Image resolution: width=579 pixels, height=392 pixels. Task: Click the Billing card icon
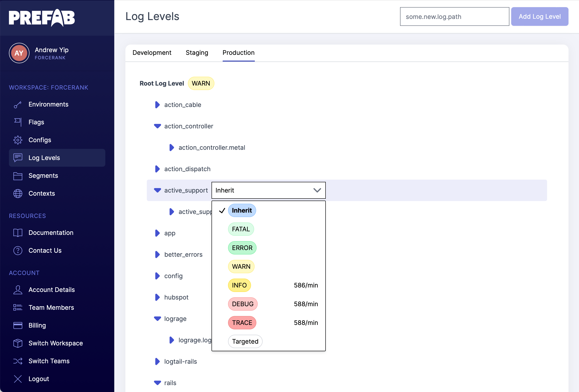pos(18,326)
